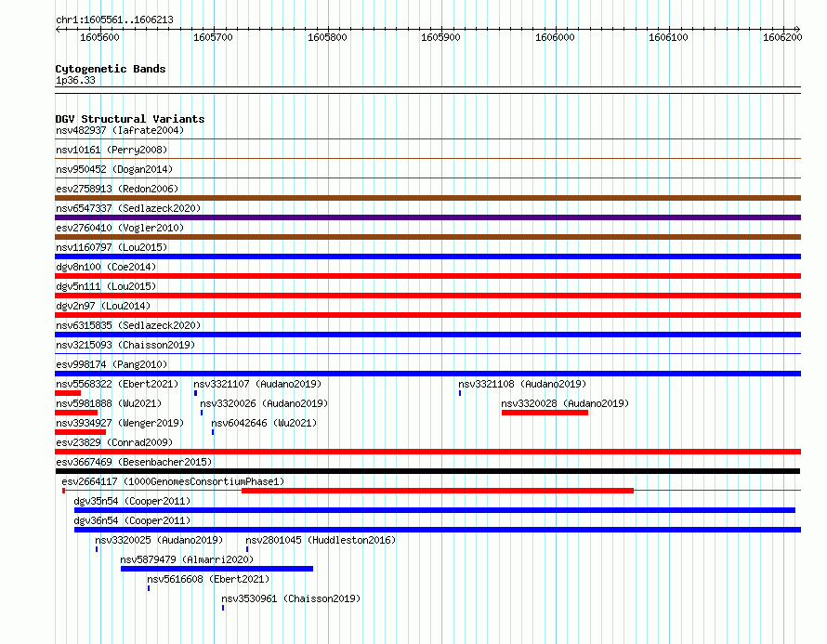Click the small blue marker under nsv2801045

pyautogui.click(x=247, y=549)
